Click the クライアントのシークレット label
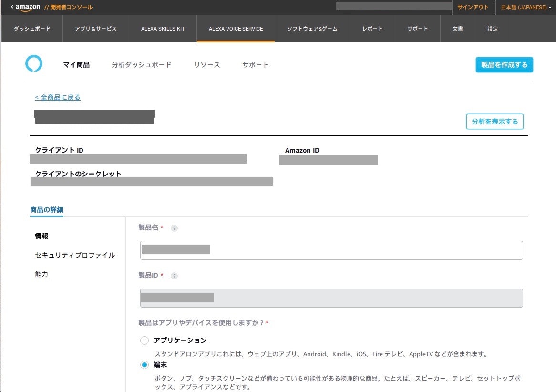 (78, 174)
